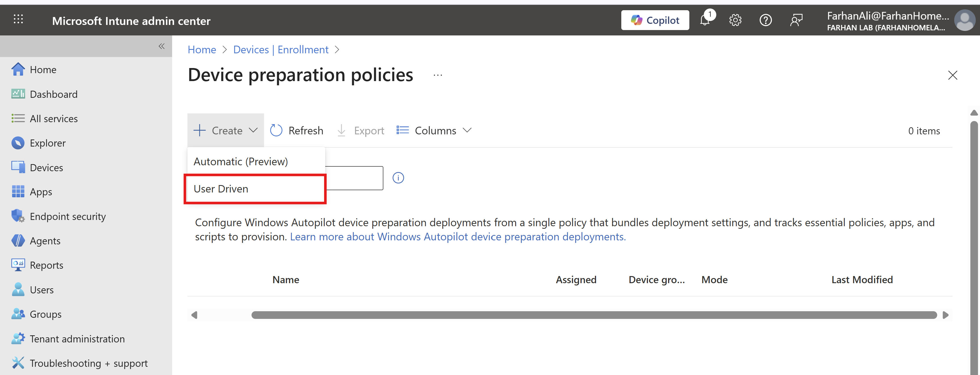Open the notifications bell
Image resolution: width=980 pixels, height=375 pixels.
tap(705, 20)
